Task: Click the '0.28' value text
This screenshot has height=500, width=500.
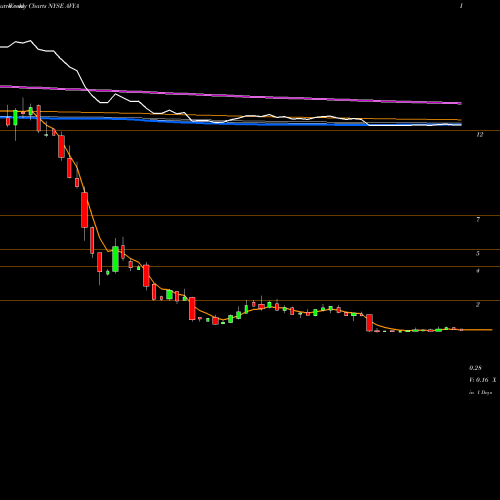Action: coord(475,368)
